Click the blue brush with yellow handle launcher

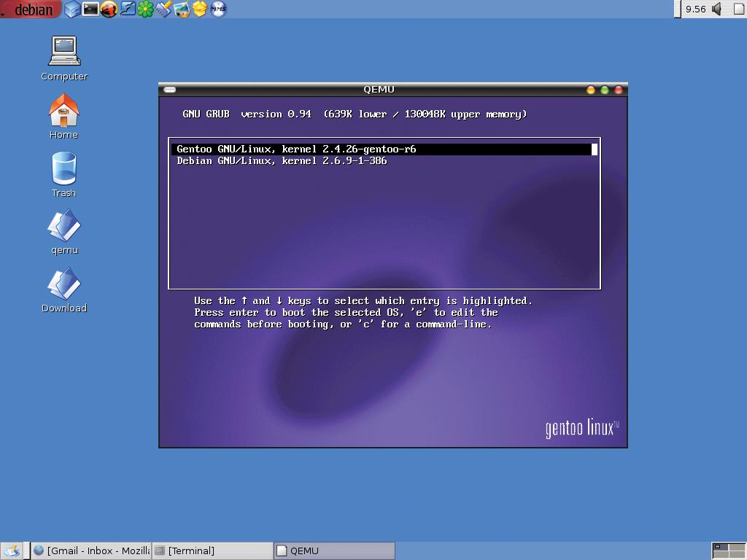pos(163,9)
